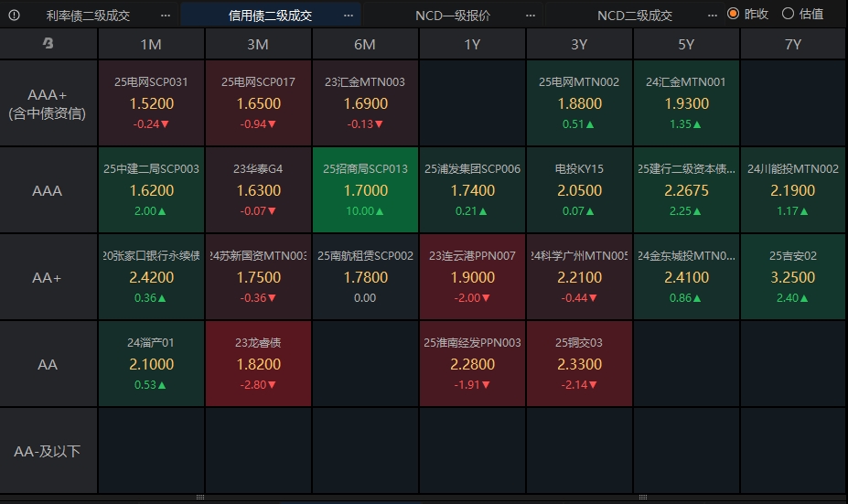Open the 24金东城投MTN bond cell
The width and height of the screenshot is (848, 504).
[x=686, y=277]
